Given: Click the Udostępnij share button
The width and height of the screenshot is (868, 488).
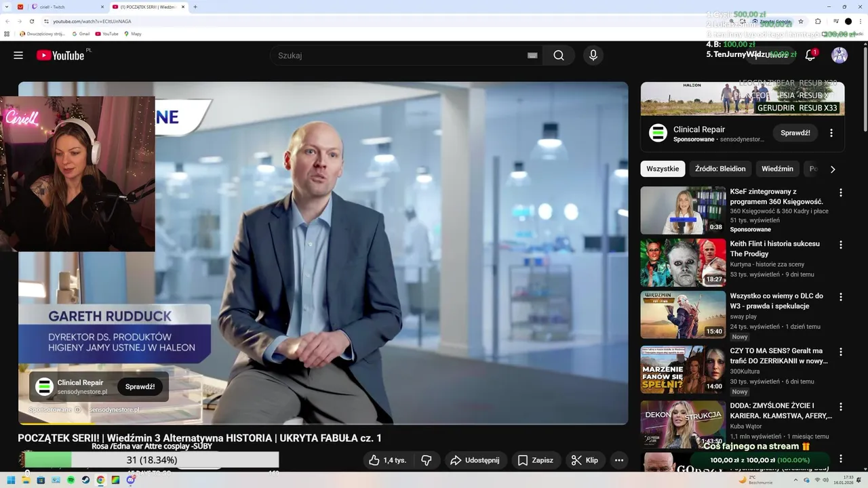Looking at the screenshot, I should 475,460.
